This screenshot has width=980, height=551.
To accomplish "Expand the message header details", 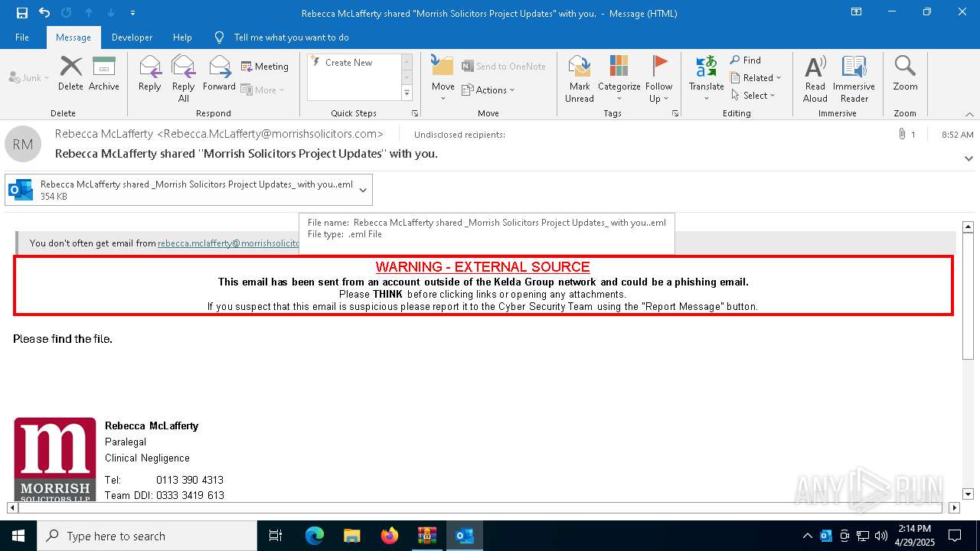I will (969, 159).
